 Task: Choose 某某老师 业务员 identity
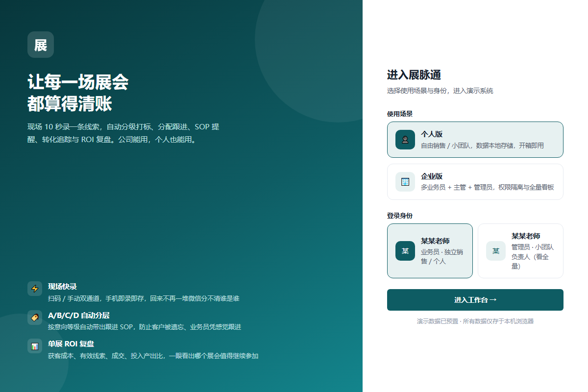coord(430,251)
